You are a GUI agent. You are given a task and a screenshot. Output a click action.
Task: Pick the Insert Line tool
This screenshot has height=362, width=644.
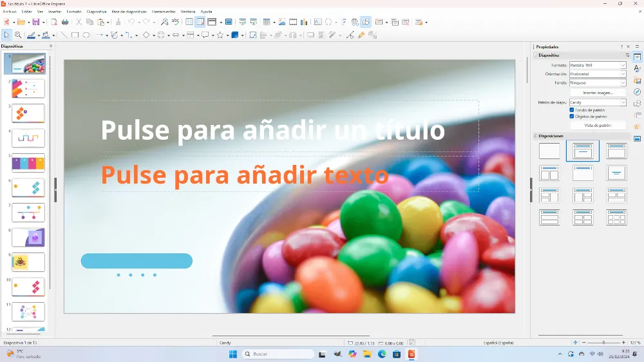64,35
